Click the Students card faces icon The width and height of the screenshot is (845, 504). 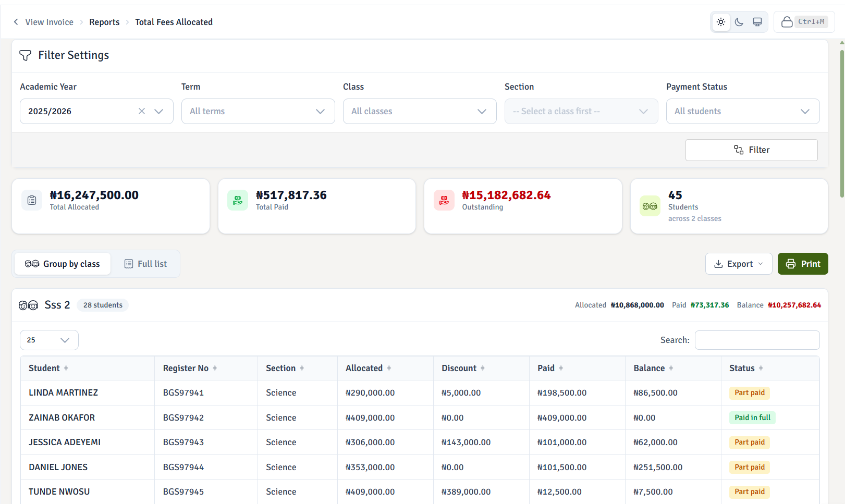[x=650, y=206]
